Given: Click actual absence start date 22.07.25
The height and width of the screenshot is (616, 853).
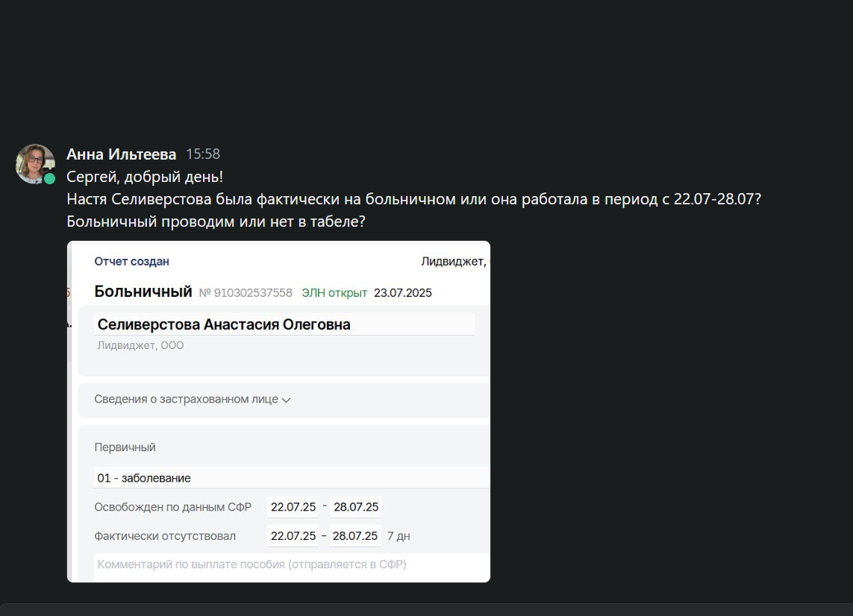Looking at the screenshot, I should point(293,535).
